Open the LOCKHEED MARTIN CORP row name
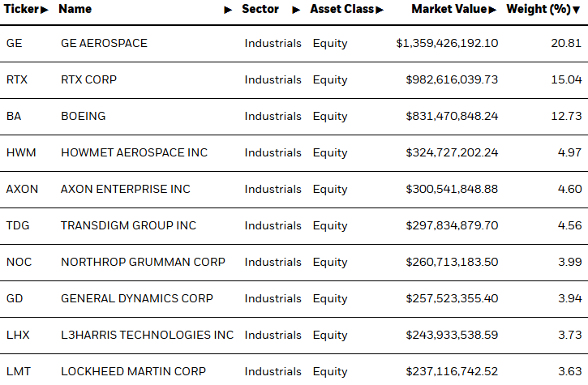The image size is (588, 385). coord(133,371)
